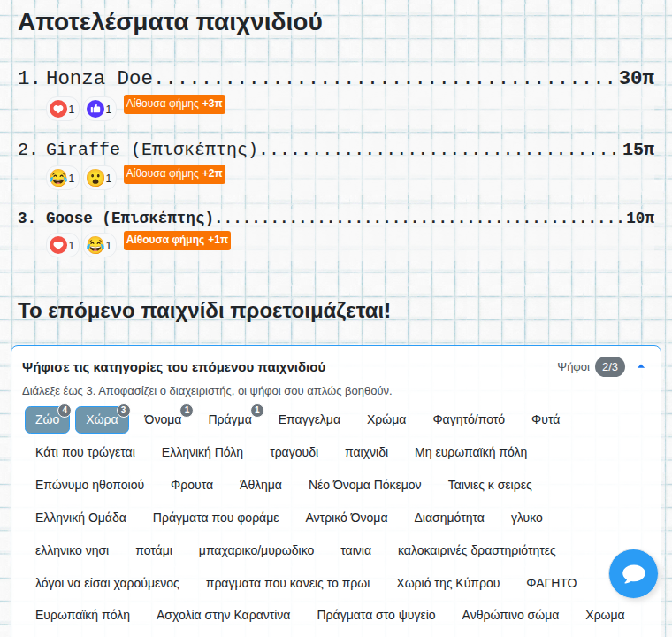Click heart reaction under Goose
Viewport: 672px width, 637px height.
click(x=63, y=245)
